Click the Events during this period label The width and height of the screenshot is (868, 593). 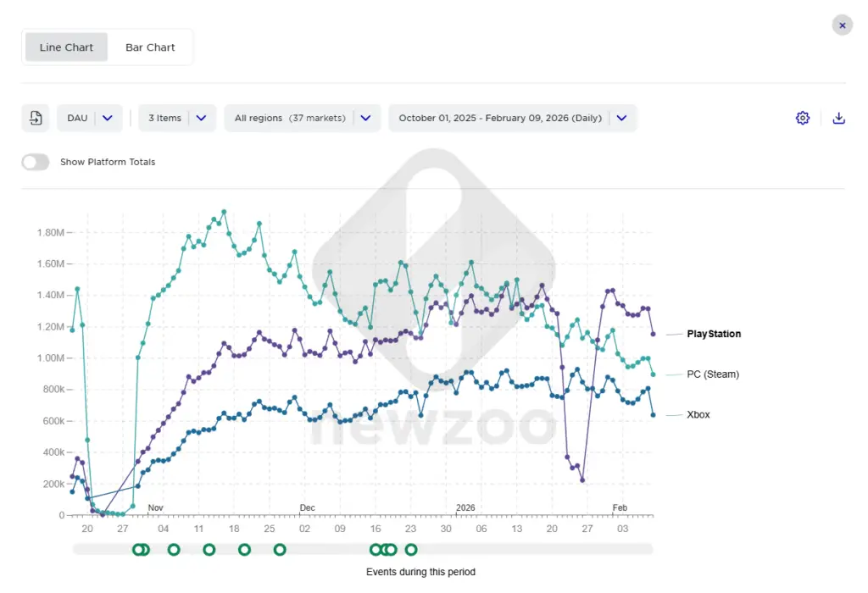420,572
